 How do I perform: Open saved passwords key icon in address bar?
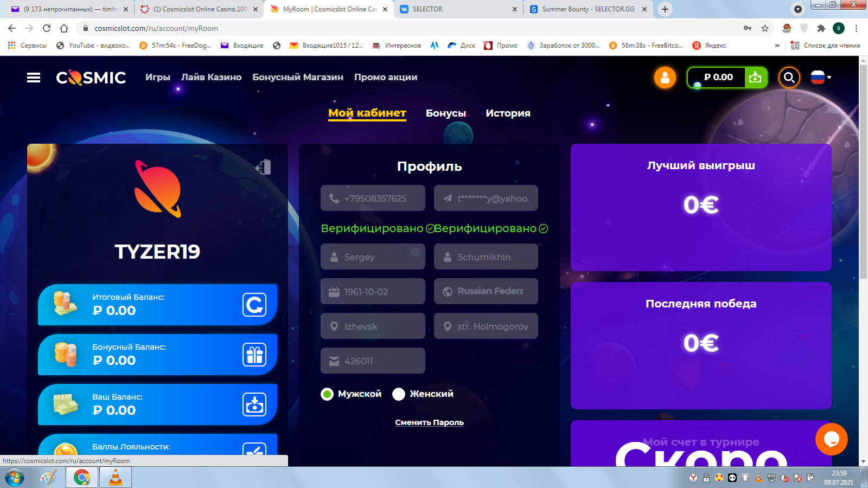(748, 28)
